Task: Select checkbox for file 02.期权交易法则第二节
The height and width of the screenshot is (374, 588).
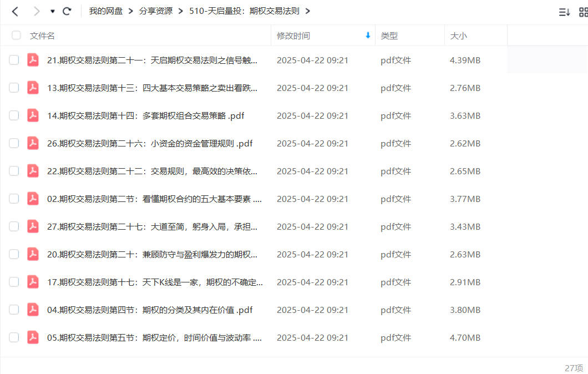Action: tap(14, 199)
